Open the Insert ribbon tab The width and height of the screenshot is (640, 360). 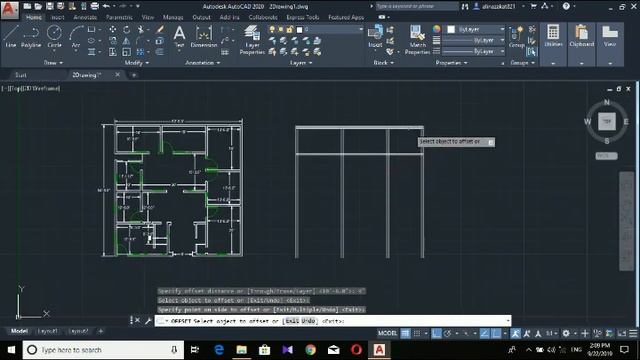pyautogui.click(x=57, y=17)
